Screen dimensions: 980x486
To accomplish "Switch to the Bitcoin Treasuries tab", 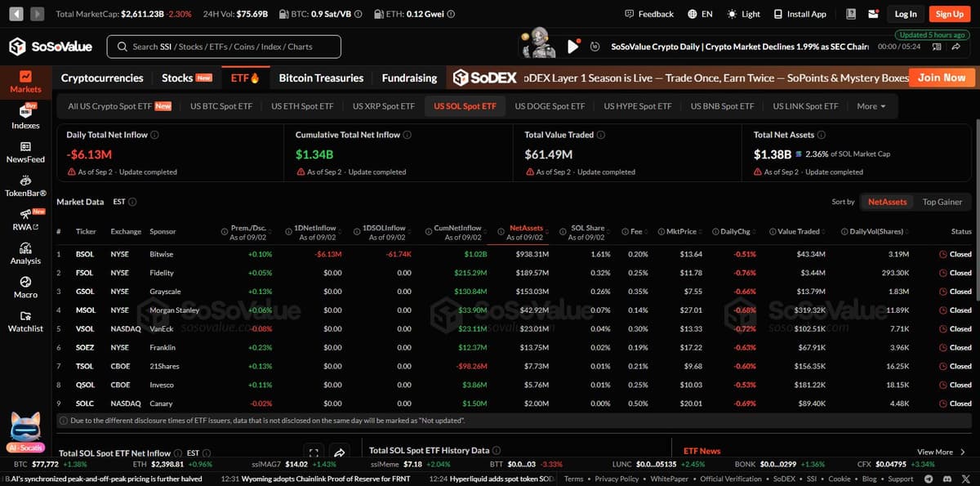I will point(321,78).
